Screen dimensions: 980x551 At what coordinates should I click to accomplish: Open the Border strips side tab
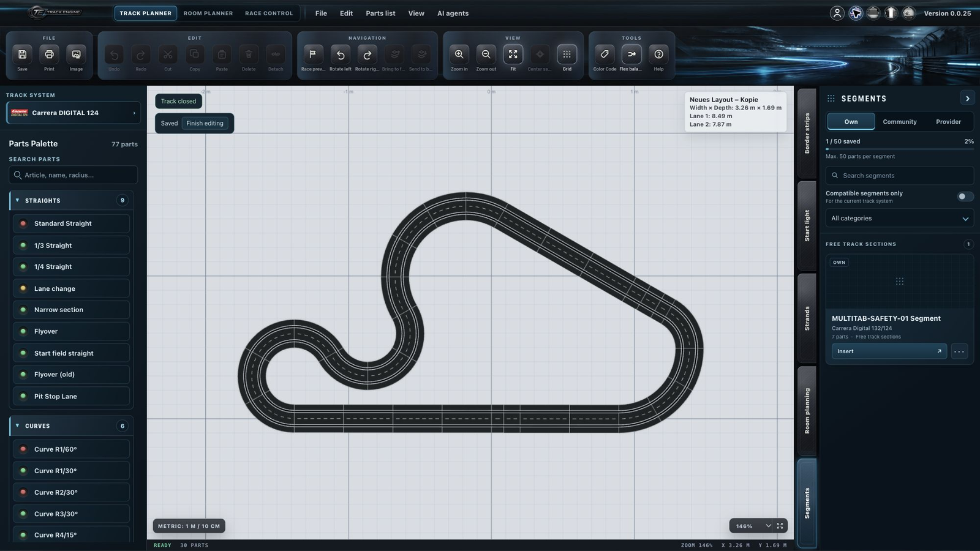[x=807, y=133]
